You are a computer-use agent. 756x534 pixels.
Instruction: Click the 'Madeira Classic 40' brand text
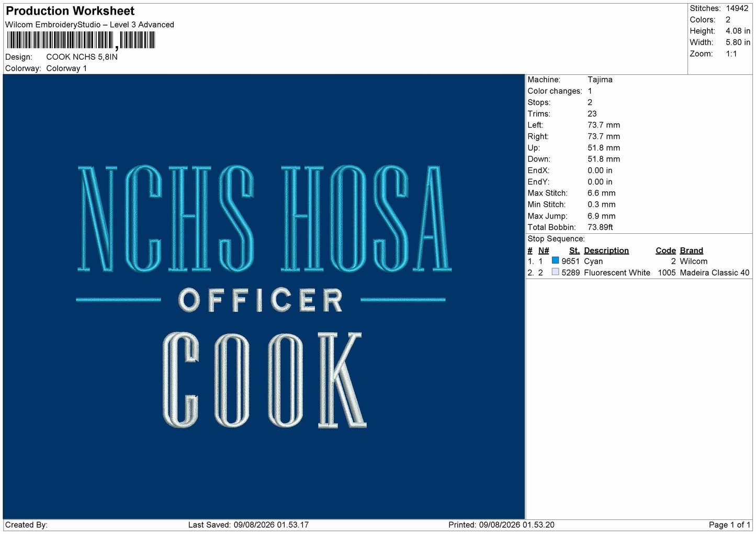pyautogui.click(x=714, y=273)
